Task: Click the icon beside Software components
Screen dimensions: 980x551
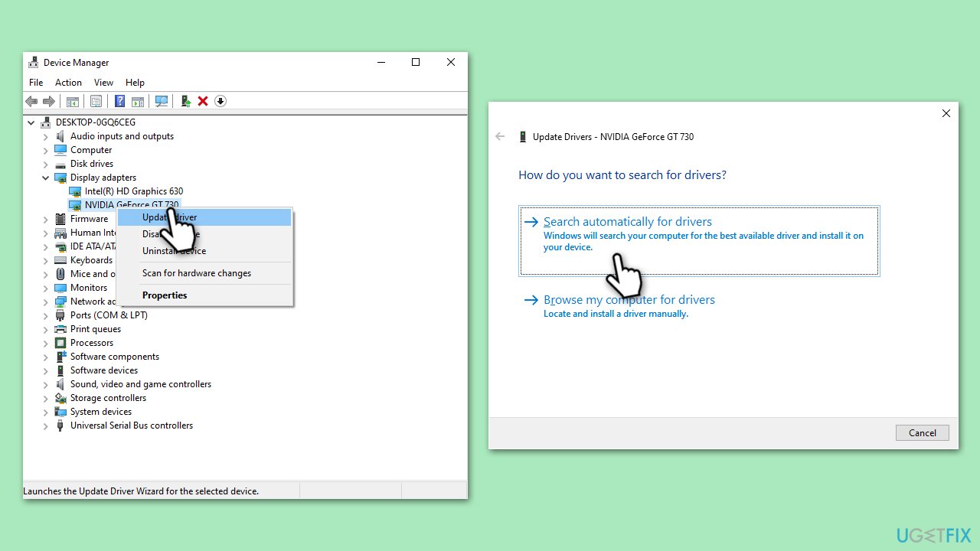Action: tap(60, 357)
